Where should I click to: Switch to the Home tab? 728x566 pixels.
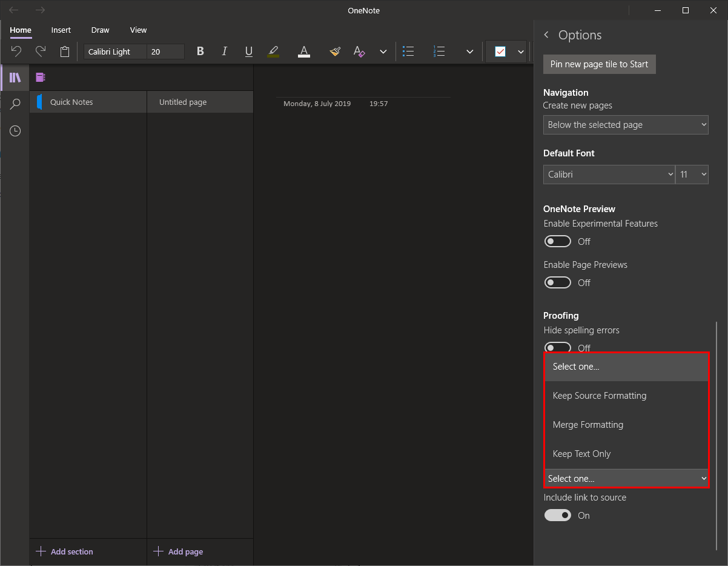[21, 30]
